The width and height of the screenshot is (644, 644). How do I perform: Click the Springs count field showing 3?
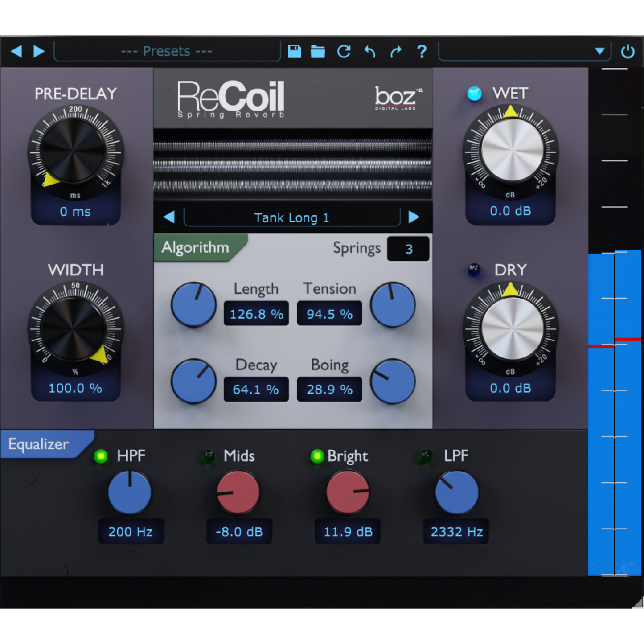click(408, 249)
